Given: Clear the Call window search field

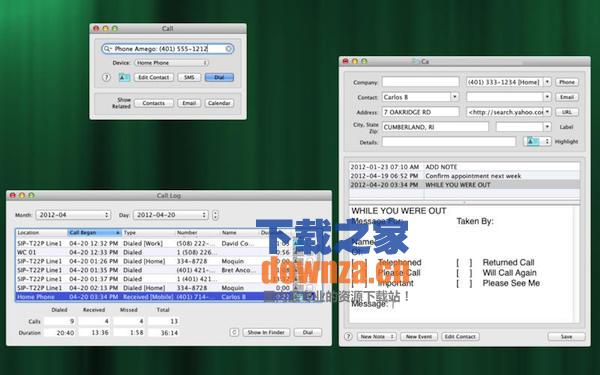Looking at the screenshot, I should pos(228,49).
